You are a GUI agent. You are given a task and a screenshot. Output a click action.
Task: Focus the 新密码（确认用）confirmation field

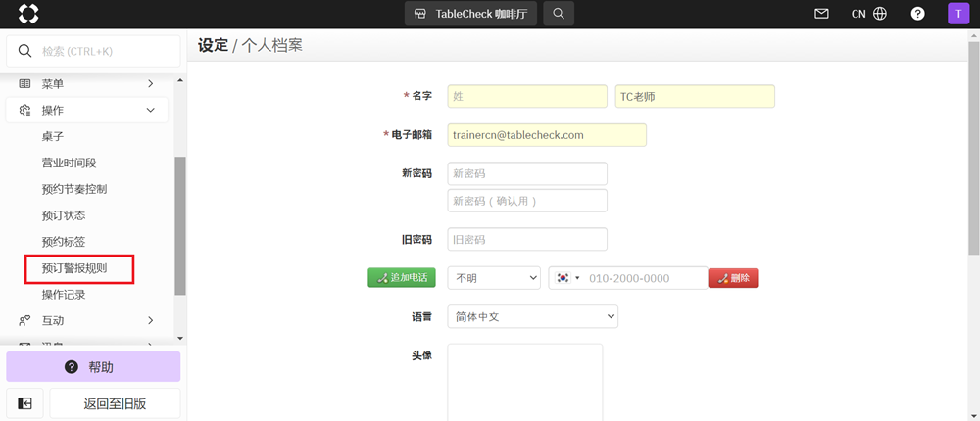[527, 201]
